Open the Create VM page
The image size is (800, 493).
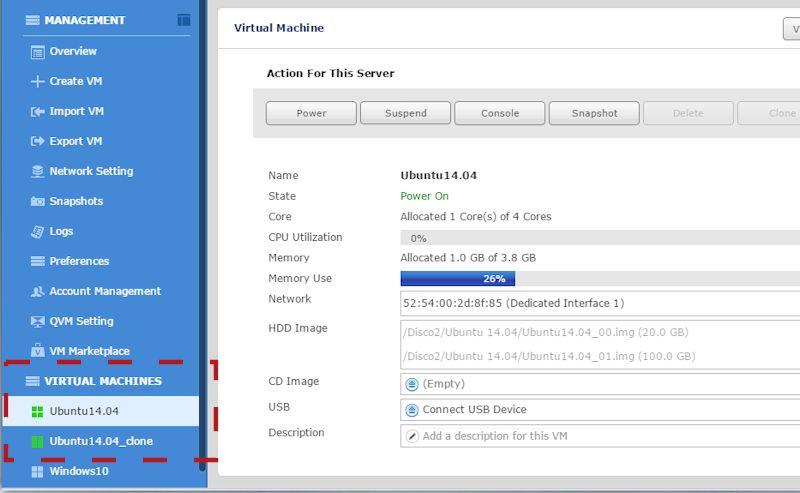[x=76, y=82]
